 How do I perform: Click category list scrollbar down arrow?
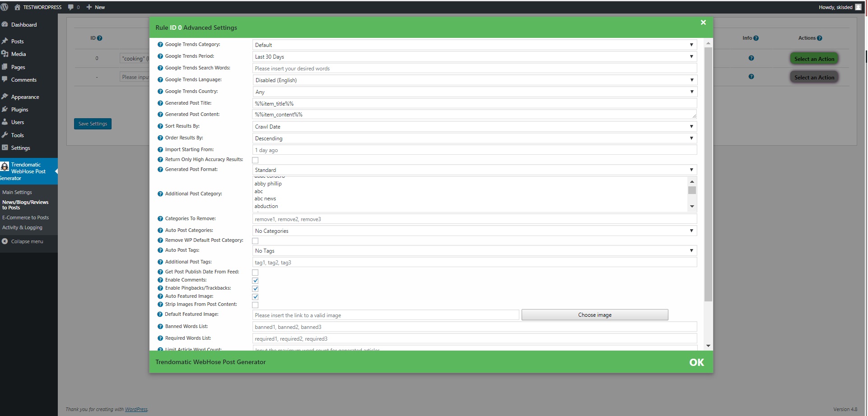[x=692, y=207]
